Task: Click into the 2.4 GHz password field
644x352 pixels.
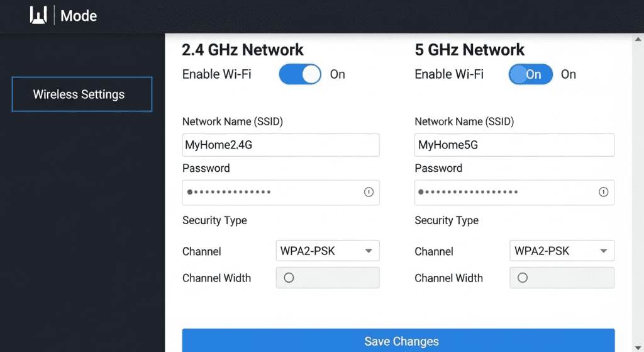Action: tap(270, 192)
